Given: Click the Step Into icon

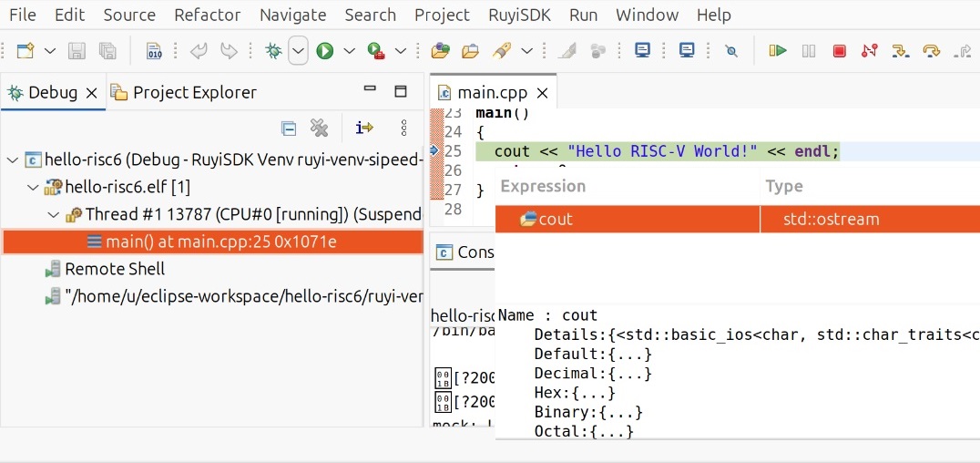Looking at the screenshot, I should click(x=900, y=51).
